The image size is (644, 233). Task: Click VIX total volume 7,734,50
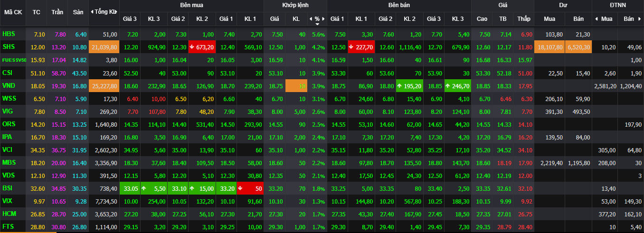(106, 201)
